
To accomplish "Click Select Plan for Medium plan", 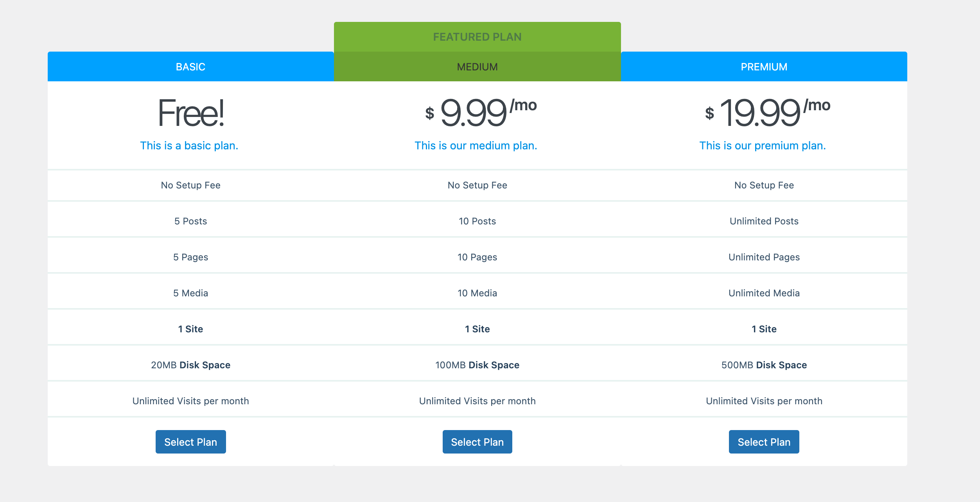I will pyautogui.click(x=477, y=442).
